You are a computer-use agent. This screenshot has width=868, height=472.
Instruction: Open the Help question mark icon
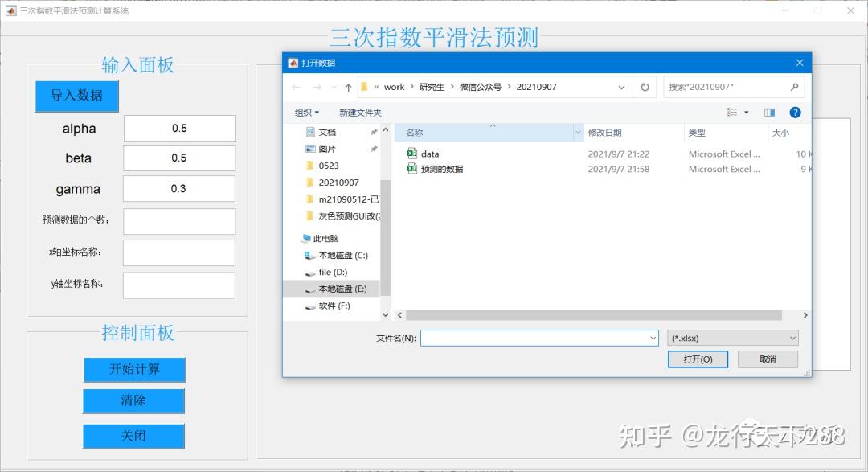[795, 112]
